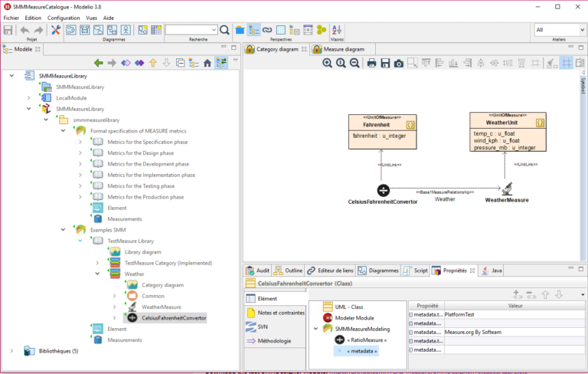The height and width of the screenshot is (374, 588).
Task: Open the Méthodologie section
Action: coord(276,341)
